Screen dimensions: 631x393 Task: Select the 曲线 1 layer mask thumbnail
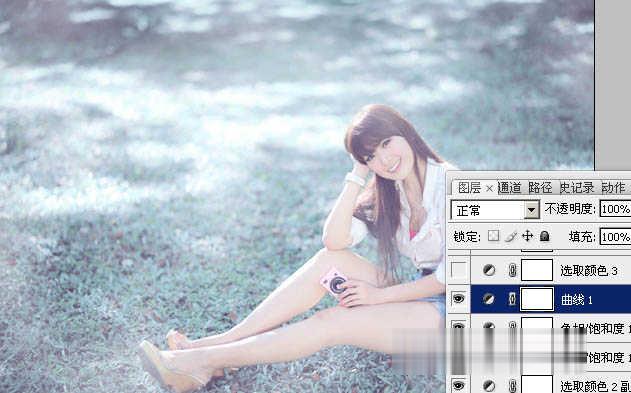pos(537,299)
